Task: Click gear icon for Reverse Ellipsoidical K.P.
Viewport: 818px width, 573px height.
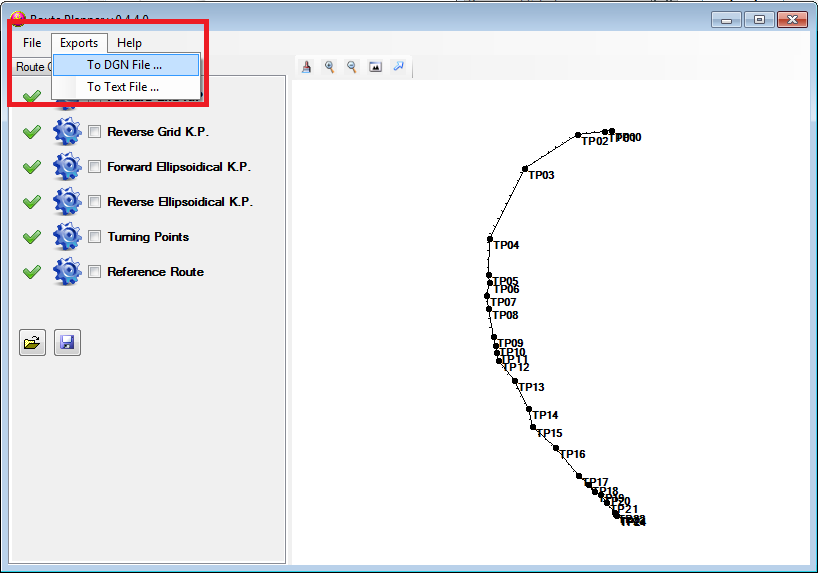Action: click(67, 201)
